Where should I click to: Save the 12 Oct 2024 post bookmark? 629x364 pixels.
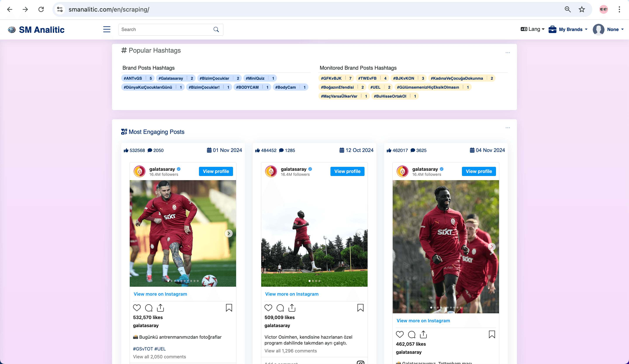click(x=360, y=308)
